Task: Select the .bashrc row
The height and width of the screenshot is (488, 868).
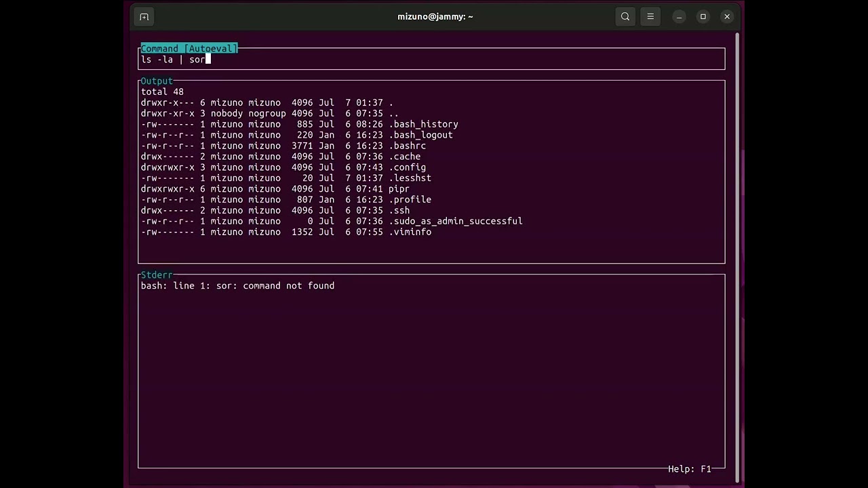Action: tap(283, 146)
